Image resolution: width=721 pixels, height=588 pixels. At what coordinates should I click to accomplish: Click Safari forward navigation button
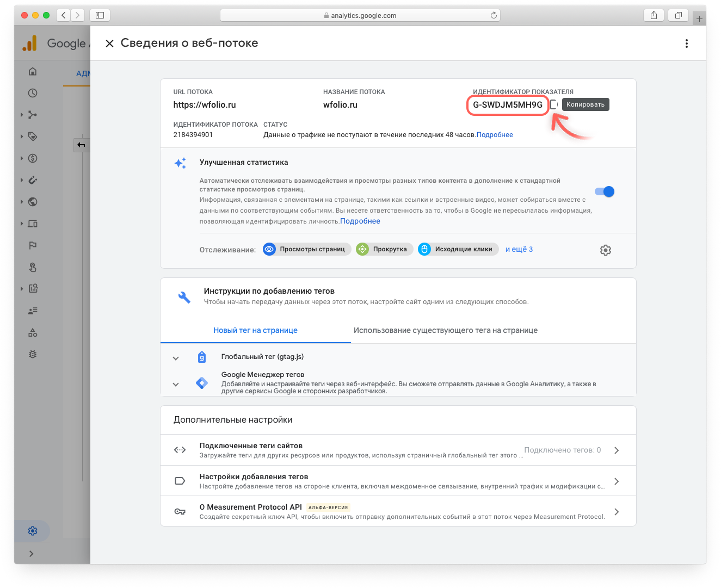78,15
